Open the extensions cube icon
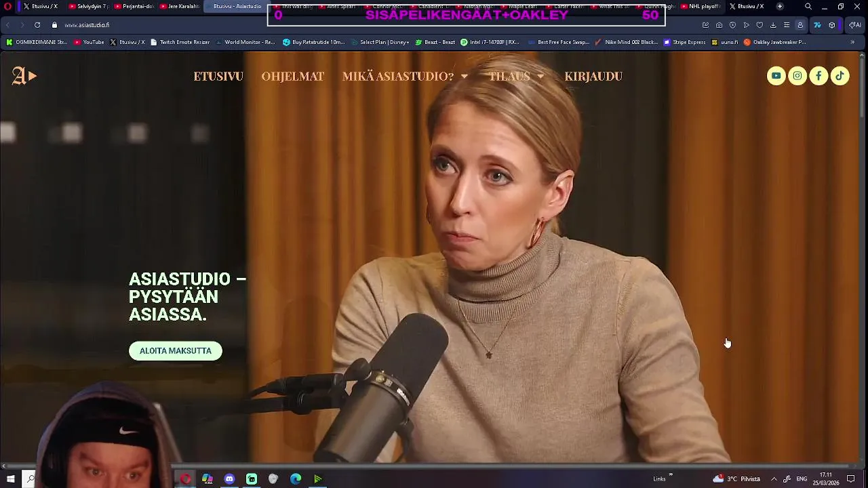 tap(832, 25)
